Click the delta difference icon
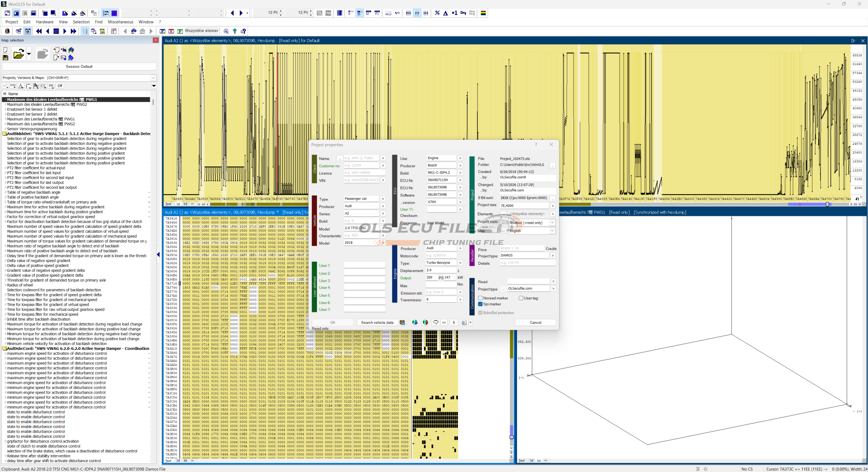Screen dimensions: 868x472 446,13
